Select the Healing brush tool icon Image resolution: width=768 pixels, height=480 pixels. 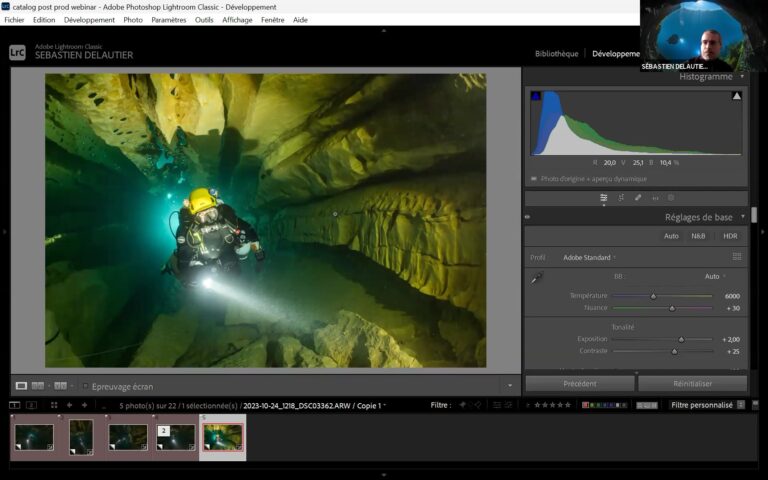[x=638, y=198]
